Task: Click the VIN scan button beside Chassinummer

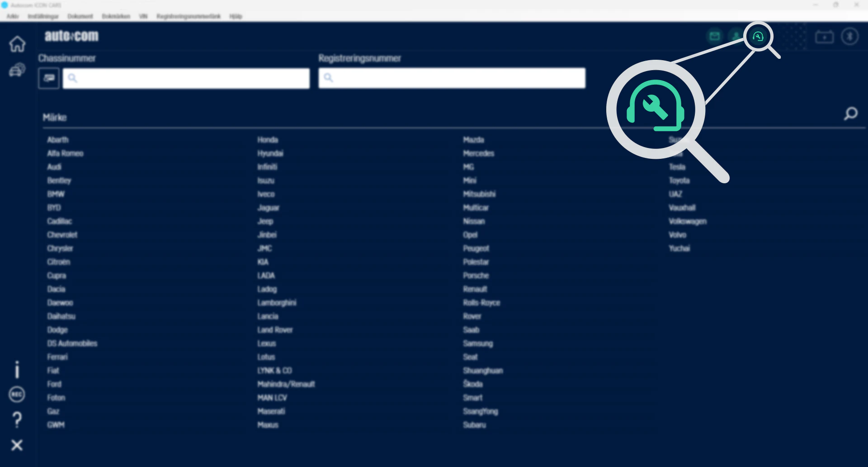Action: [x=49, y=78]
